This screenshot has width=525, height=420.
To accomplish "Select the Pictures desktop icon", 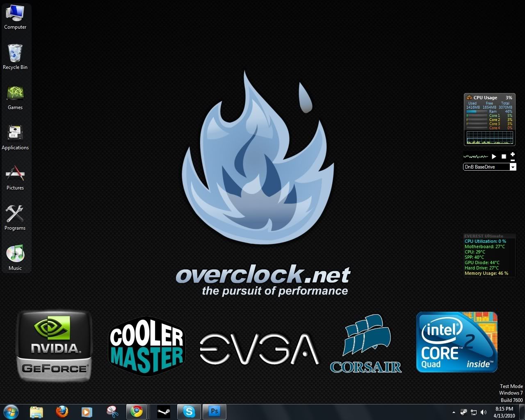I will 15,178.
